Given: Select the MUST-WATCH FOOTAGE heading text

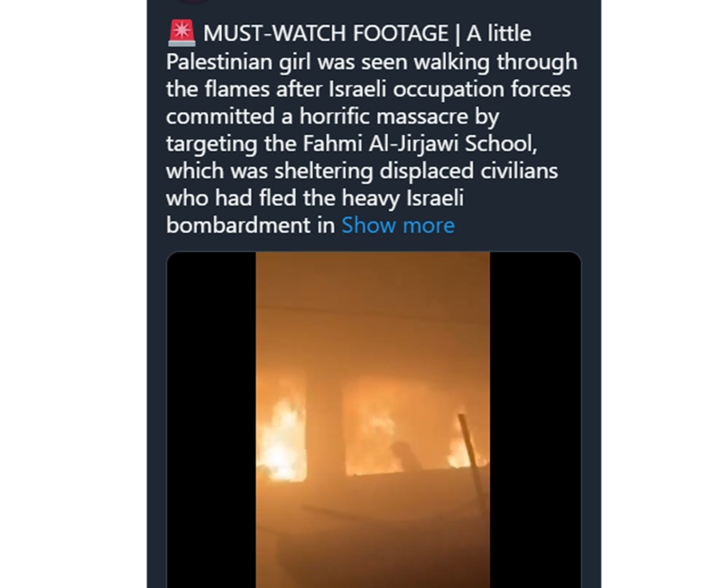Looking at the screenshot, I should click(326, 33).
